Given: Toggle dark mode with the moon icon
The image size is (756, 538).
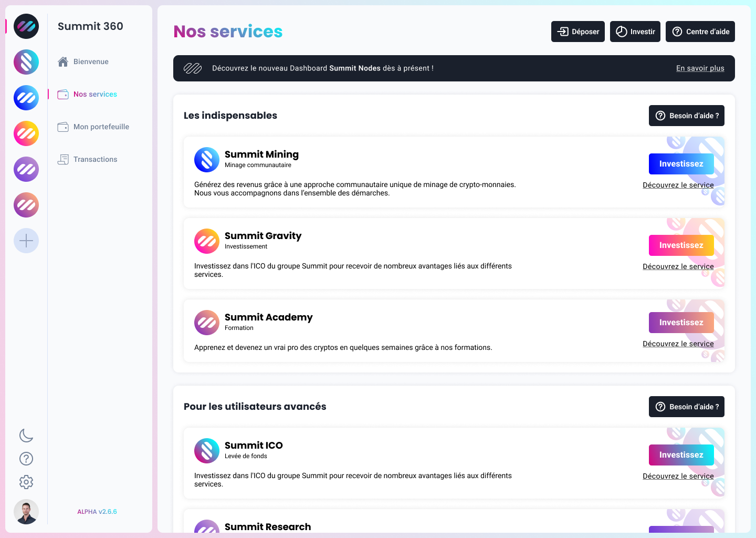Looking at the screenshot, I should [26, 436].
